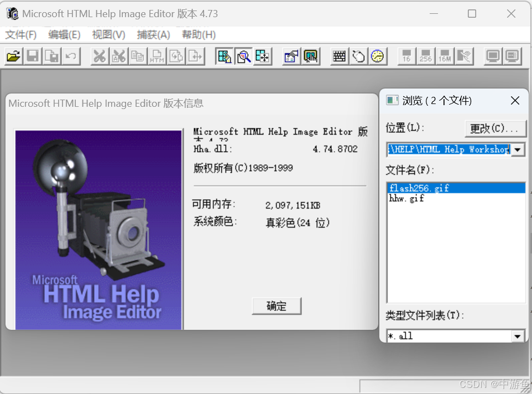
Task: Open the 文件(F) menu
Action: [21, 35]
